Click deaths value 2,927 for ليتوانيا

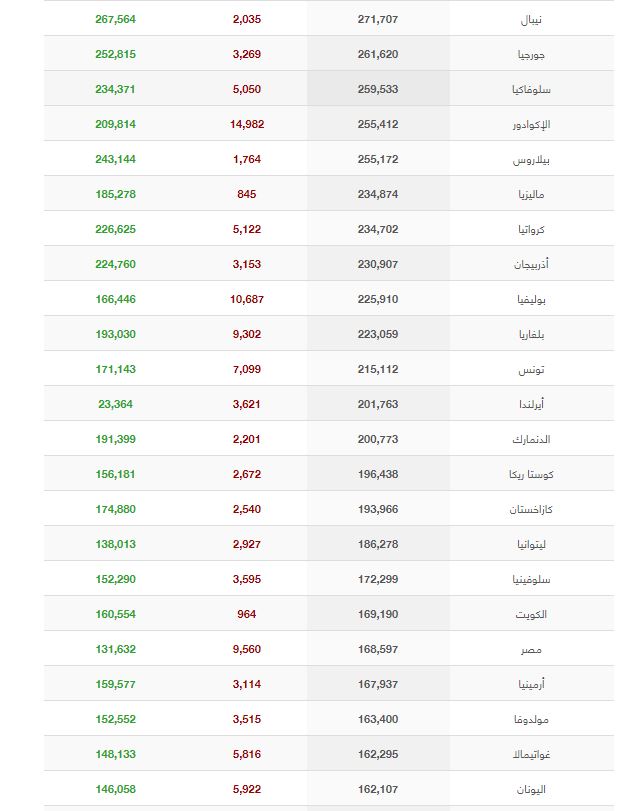point(247,544)
